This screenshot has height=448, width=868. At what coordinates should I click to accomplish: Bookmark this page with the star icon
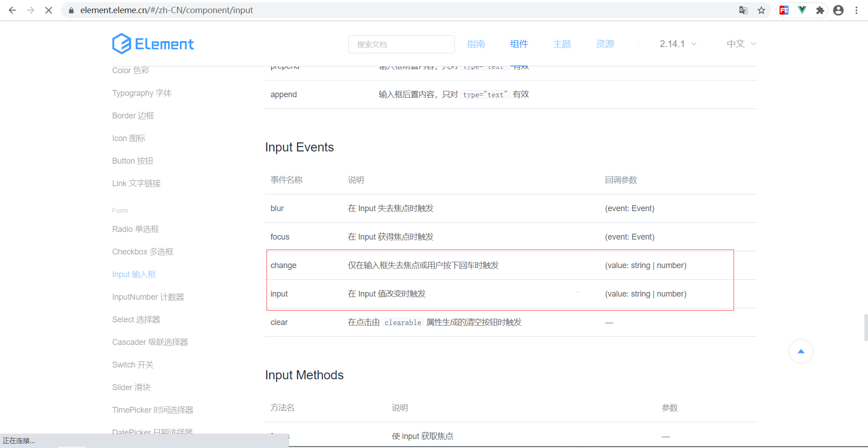point(761,10)
